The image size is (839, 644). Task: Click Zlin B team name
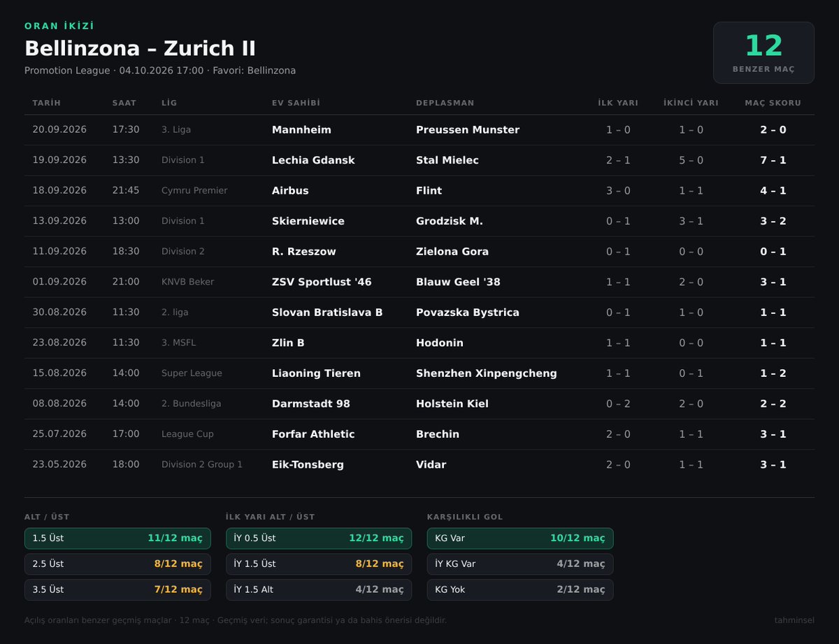[288, 343]
